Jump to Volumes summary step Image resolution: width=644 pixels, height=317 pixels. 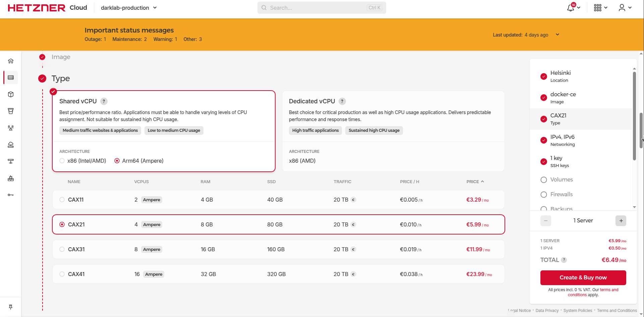(x=581, y=179)
